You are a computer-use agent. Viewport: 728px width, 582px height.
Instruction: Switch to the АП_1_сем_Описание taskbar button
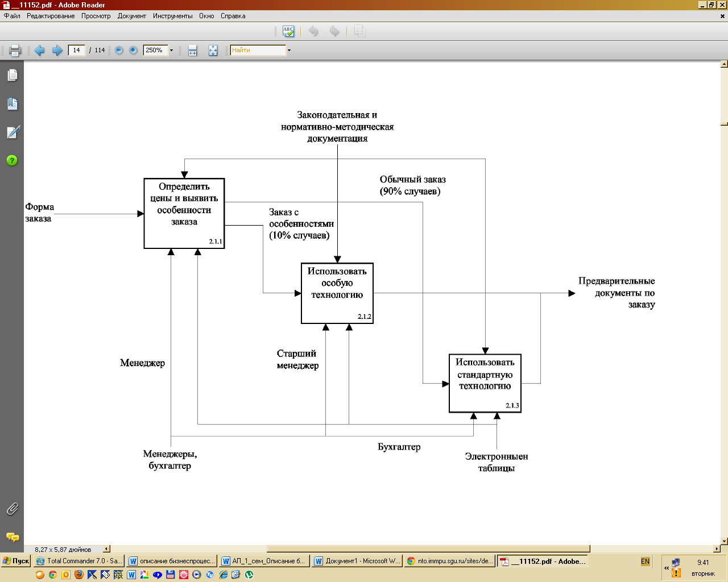264,561
